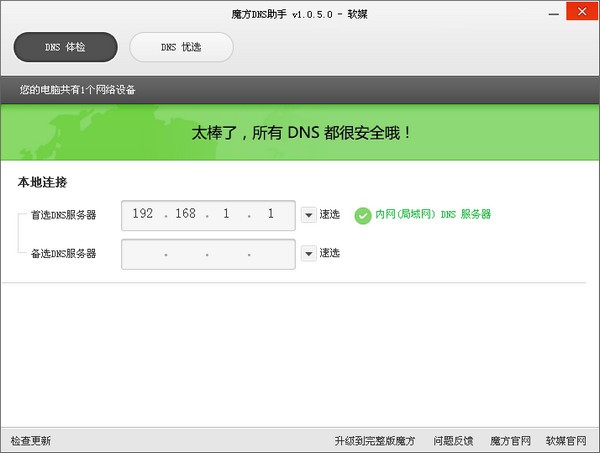Click the empty 备选DNS服务器 IP field
Screen dimensions: 600x453
point(208,254)
